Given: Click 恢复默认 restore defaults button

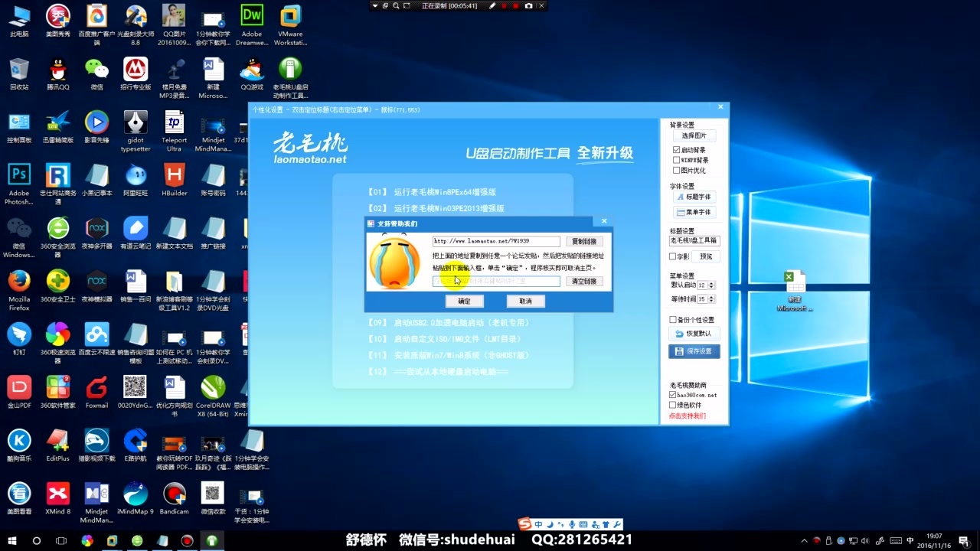Looking at the screenshot, I should [x=694, y=334].
